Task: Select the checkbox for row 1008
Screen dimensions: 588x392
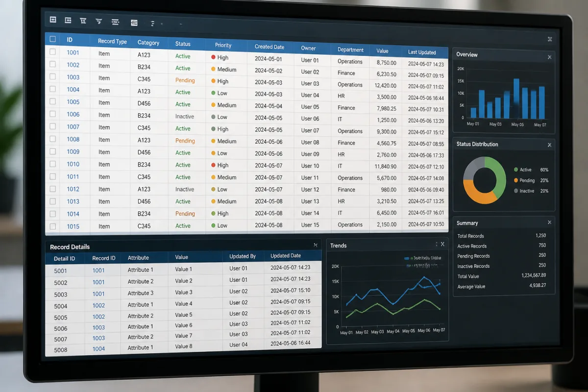Action: coord(53,139)
